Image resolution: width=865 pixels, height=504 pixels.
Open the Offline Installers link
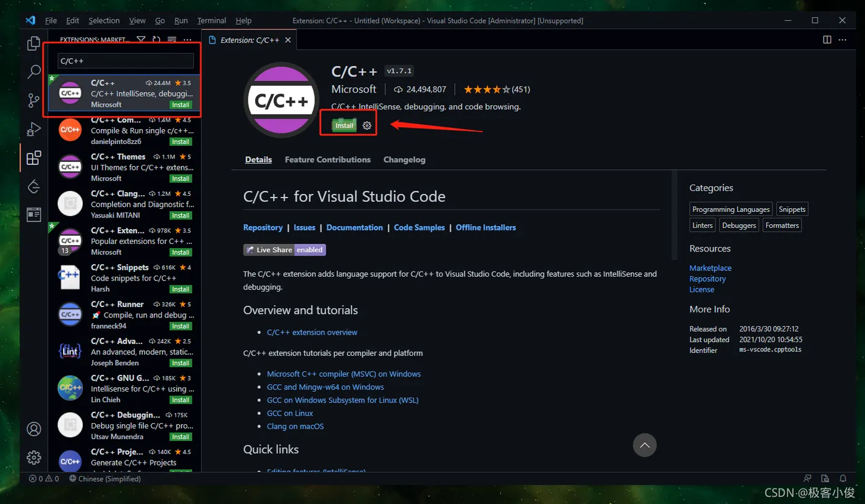click(486, 227)
